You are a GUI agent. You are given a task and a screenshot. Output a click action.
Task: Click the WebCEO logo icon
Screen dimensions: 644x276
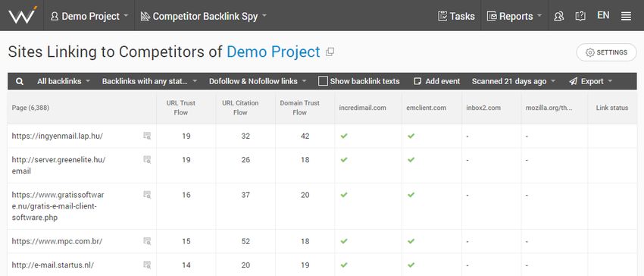[23, 15]
